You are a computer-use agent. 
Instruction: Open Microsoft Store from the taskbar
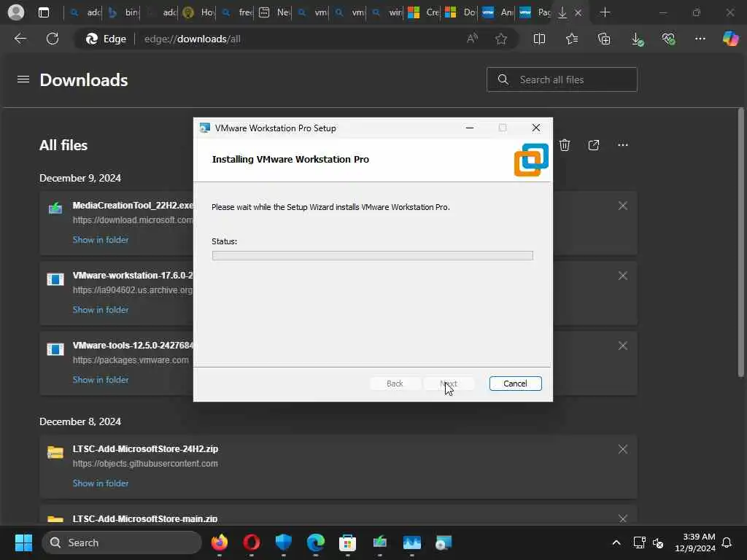348,542
